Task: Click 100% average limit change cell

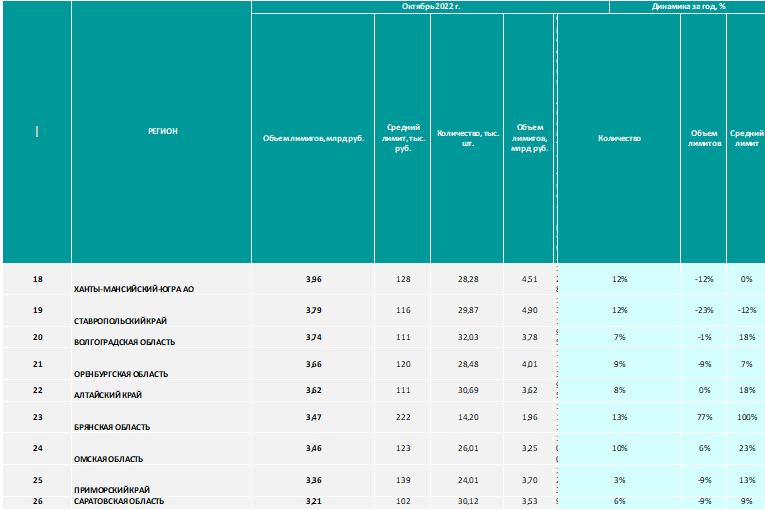Action: click(746, 417)
